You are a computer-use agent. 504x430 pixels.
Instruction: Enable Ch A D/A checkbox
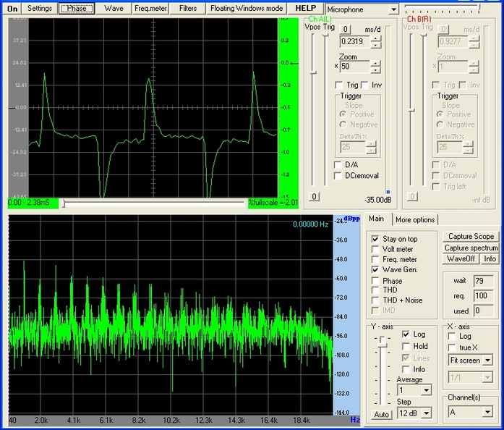point(338,165)
